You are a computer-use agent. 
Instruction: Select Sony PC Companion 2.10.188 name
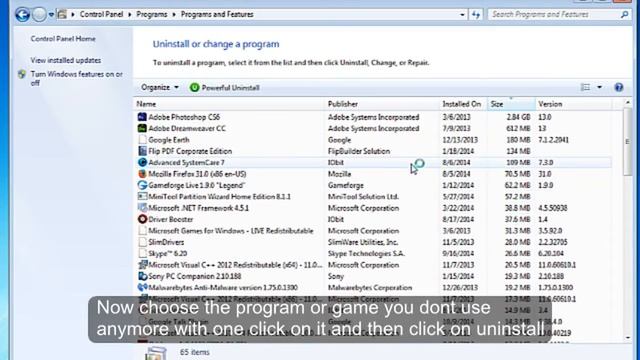pyautogui.click(x=195, y=276)
